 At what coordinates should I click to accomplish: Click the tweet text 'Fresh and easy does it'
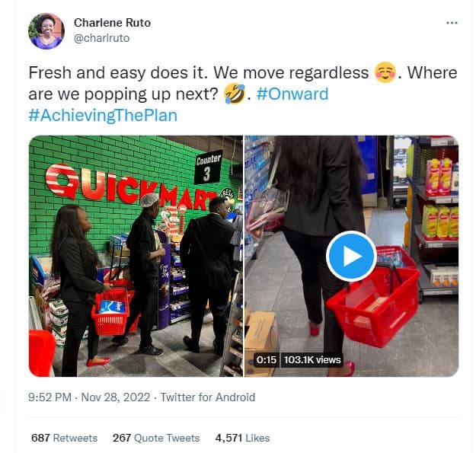click(x=118, y=73)
